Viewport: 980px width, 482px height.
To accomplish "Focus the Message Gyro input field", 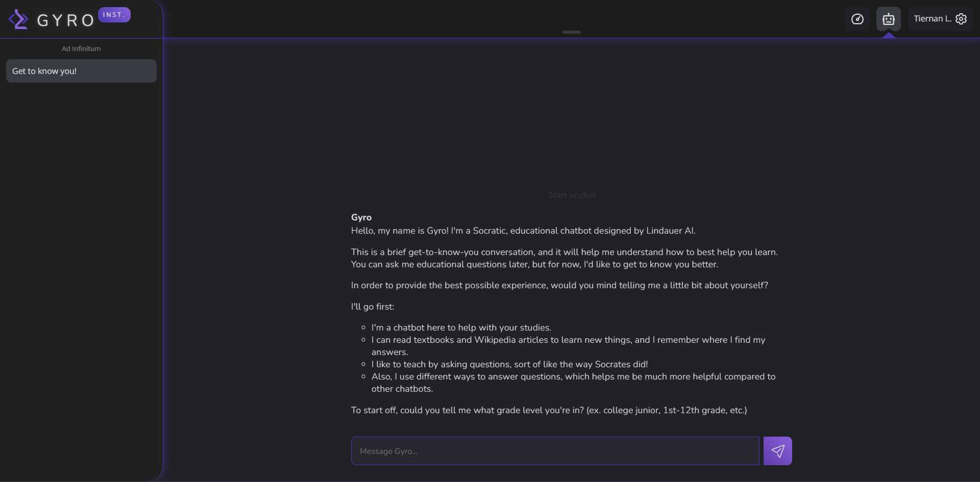I will [x=555, y=451].
